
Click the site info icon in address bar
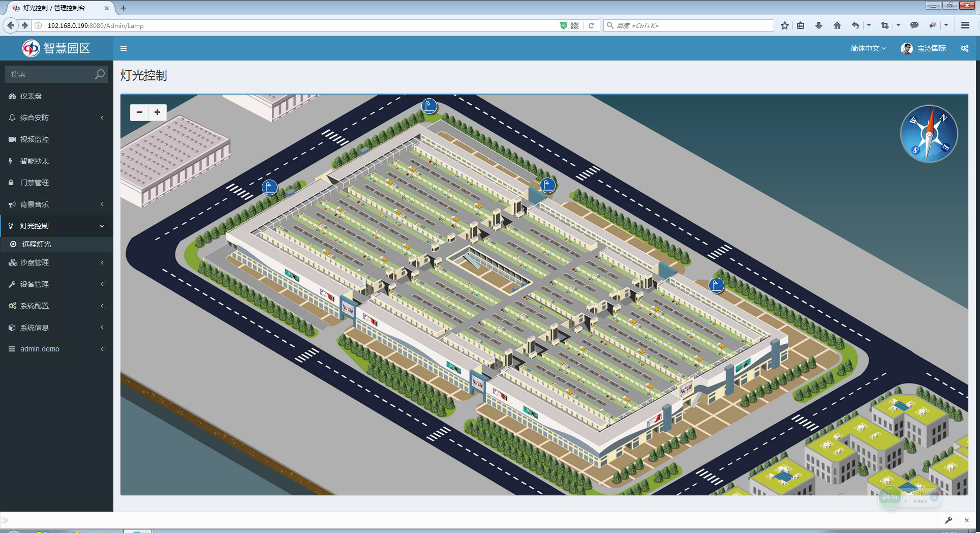(38, 25)
